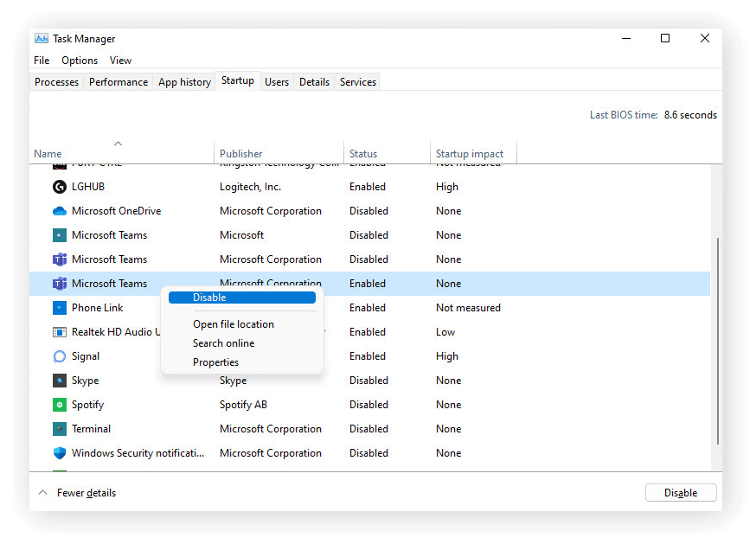This screenshot has width=756, height=544.
Task: Click the Signal app icon
Action: 59,355
